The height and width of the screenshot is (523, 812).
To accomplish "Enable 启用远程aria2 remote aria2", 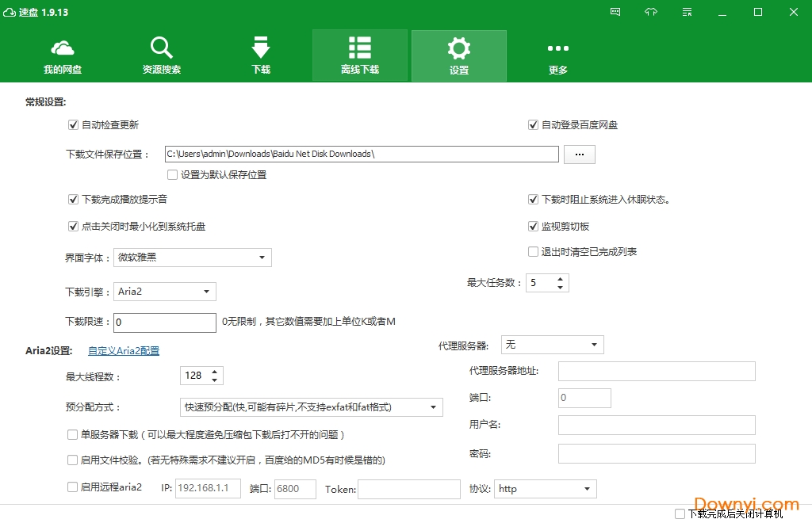I will pyautogui.click(x=71, y=488).
